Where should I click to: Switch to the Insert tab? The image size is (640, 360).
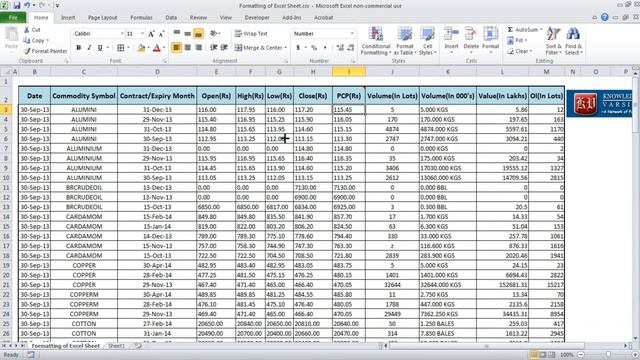tap(68, 18)
